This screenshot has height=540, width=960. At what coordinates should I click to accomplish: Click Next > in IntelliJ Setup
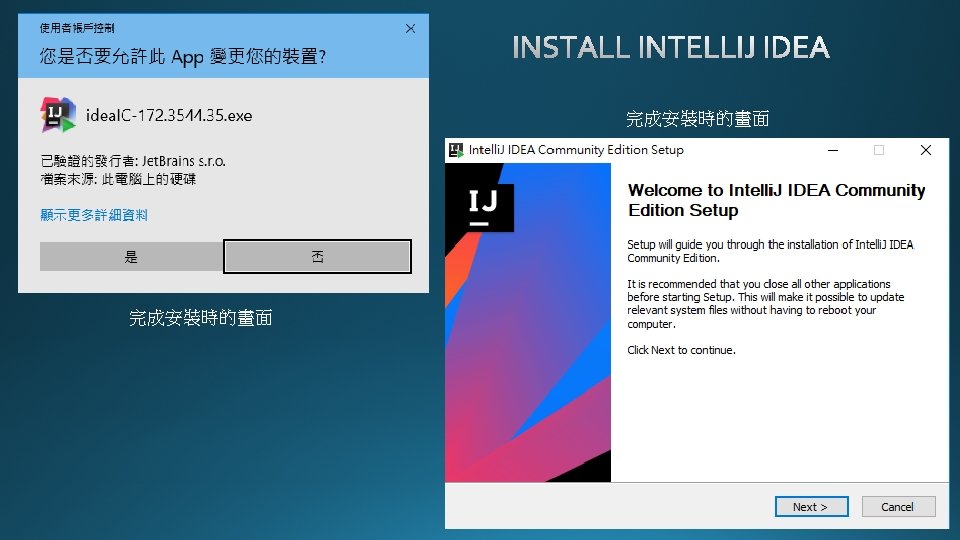811,507
